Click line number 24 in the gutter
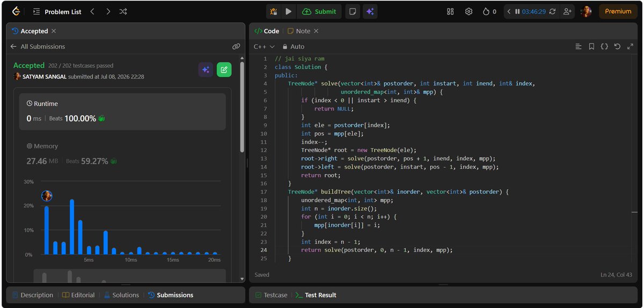644x308 pixels. [263, 250]
